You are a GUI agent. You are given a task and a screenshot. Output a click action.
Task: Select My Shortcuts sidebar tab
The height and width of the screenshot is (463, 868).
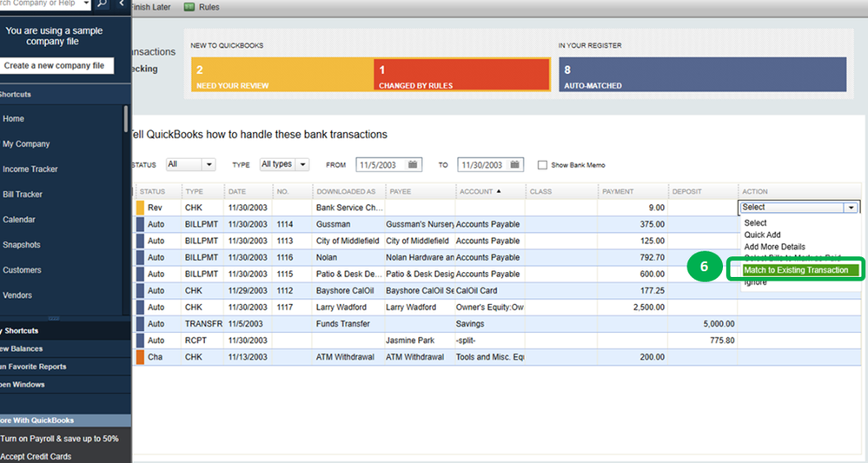(65, 331)
